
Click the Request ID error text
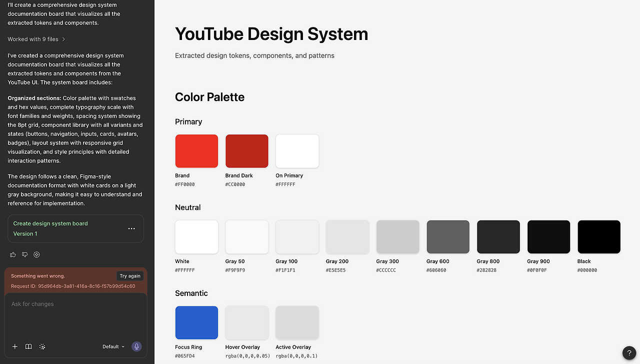click(73, 286)
